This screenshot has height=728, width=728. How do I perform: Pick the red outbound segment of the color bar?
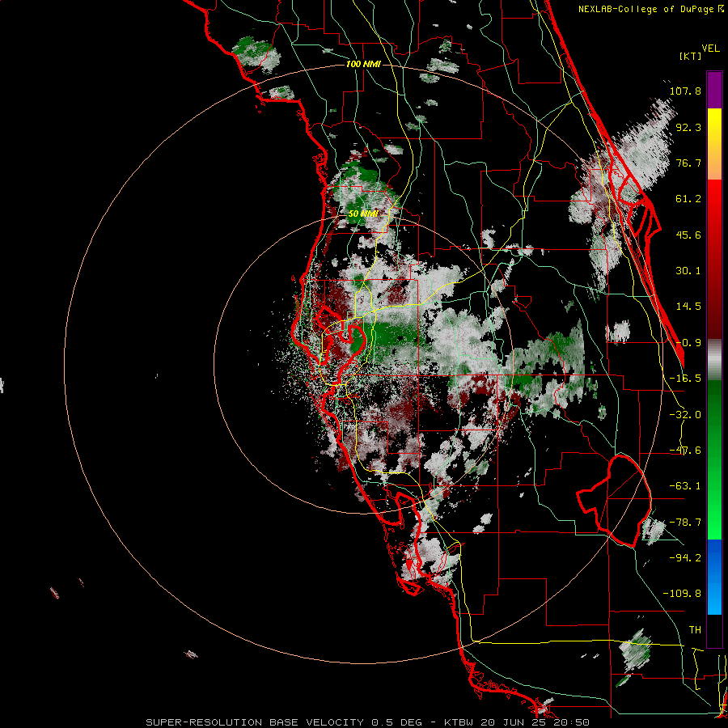click(714, 259)
